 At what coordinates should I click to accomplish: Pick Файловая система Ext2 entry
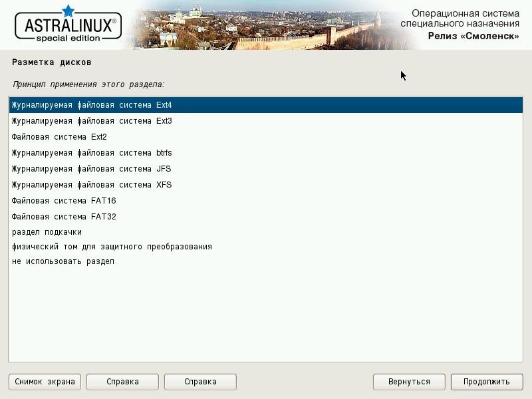coord(265,137)
